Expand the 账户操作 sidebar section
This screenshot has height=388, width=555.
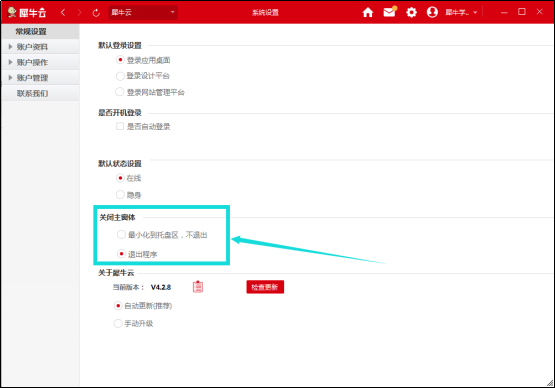(x=10, y=62)
